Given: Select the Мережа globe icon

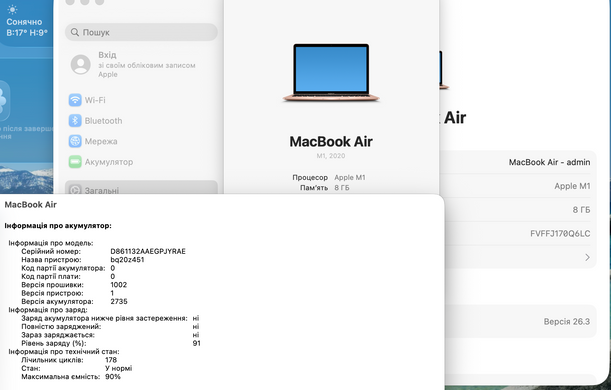Looking at the screenshot, I should tap(75, 141).
